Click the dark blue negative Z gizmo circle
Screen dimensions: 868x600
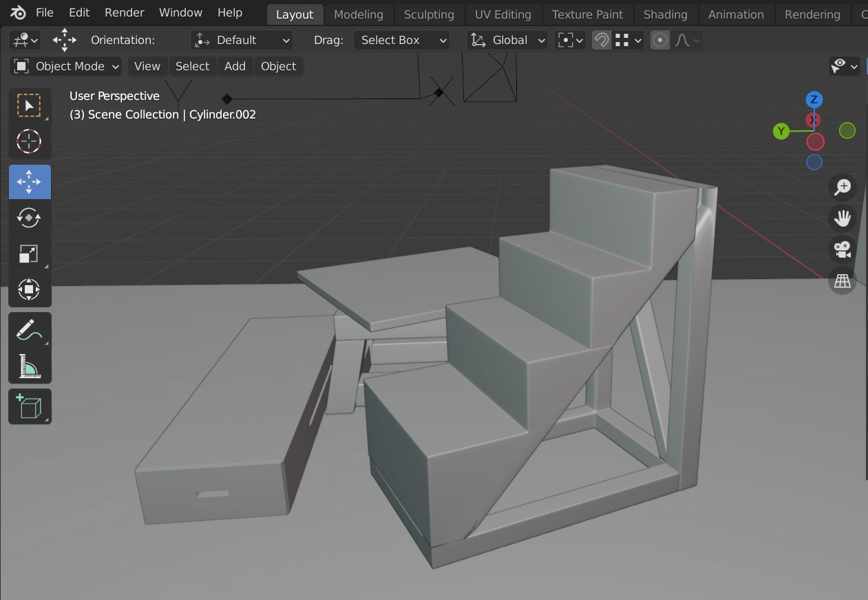pyautogui.click(x=814, y=163)
